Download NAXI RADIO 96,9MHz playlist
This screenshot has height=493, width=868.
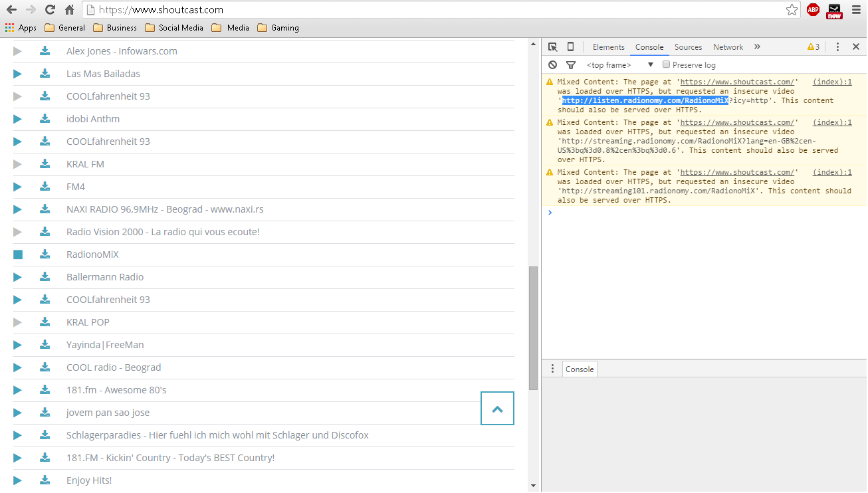(x=45, y=209)
